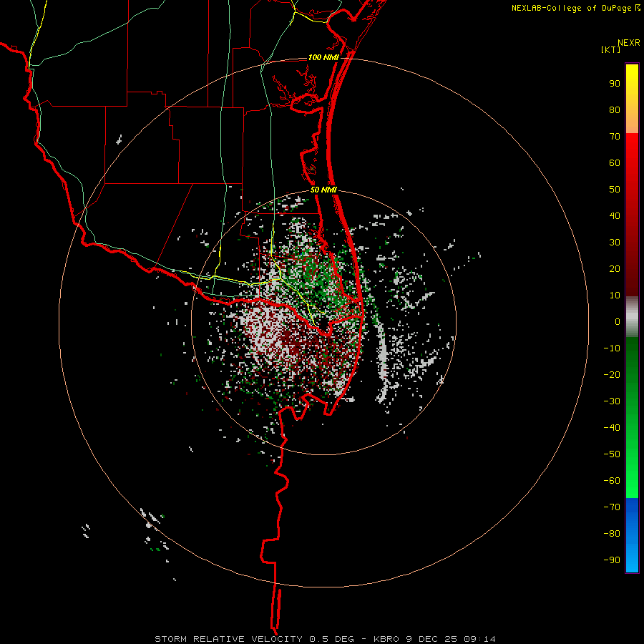Click the 10 value on velocity scale

pos(615,296)
